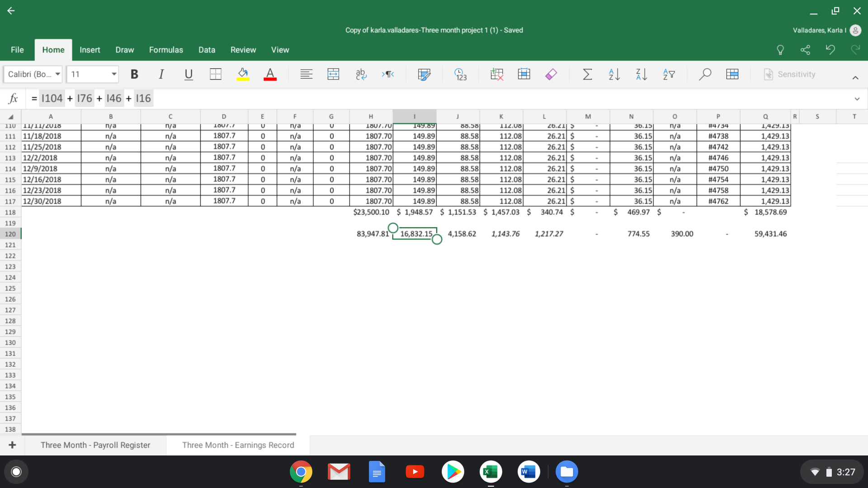Open the font name dropdown
Screen dimensions: 868x488
pos(57,74)
